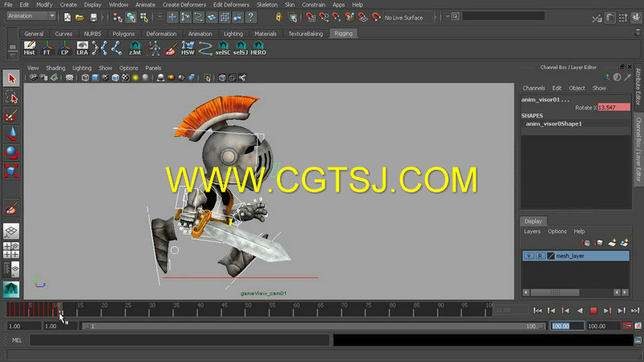
Task: Click the Save Scene icon
Action: (x=93, y=17)
